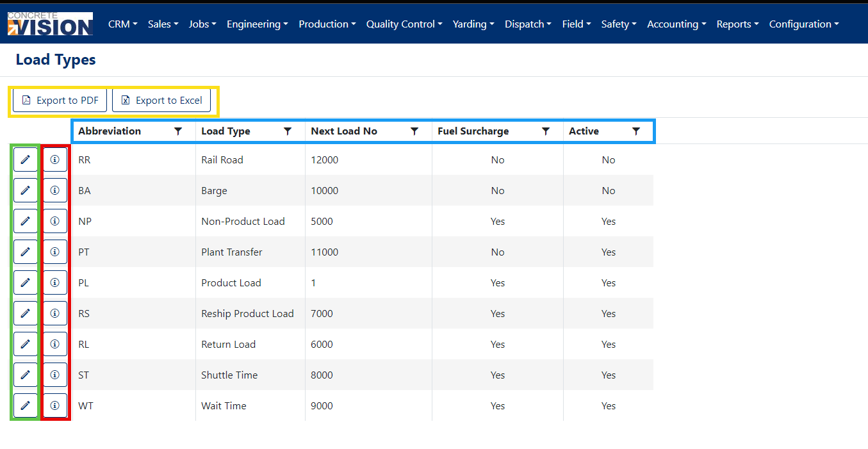
Task: Click the 'PL' abbreviation cell
Action: pos(134,283)
